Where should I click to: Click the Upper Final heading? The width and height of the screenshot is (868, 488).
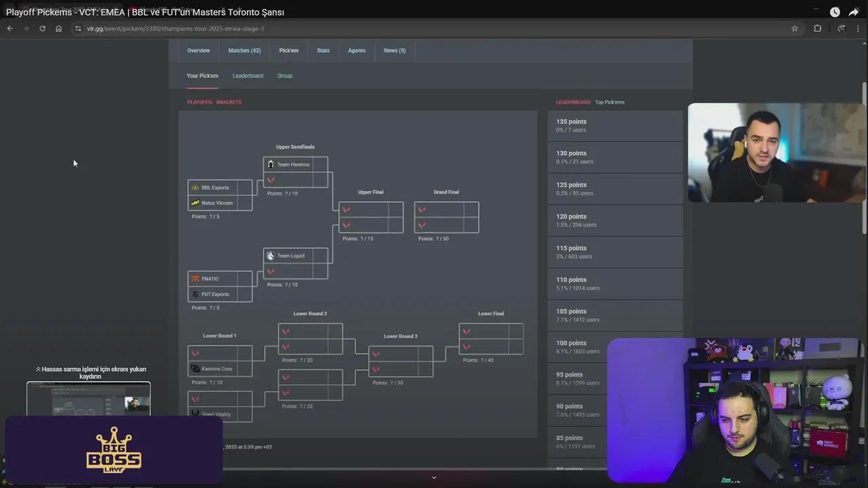[371, 192]
